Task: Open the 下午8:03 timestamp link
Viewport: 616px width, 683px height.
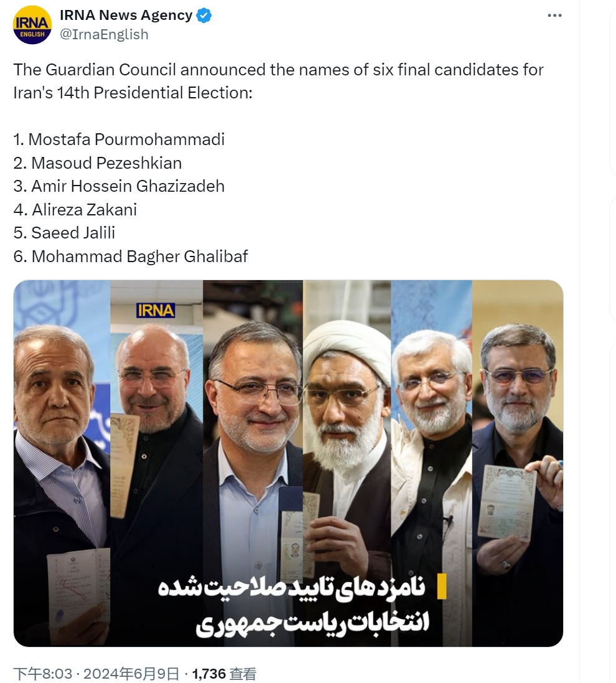Action: (x=43, y=674)
